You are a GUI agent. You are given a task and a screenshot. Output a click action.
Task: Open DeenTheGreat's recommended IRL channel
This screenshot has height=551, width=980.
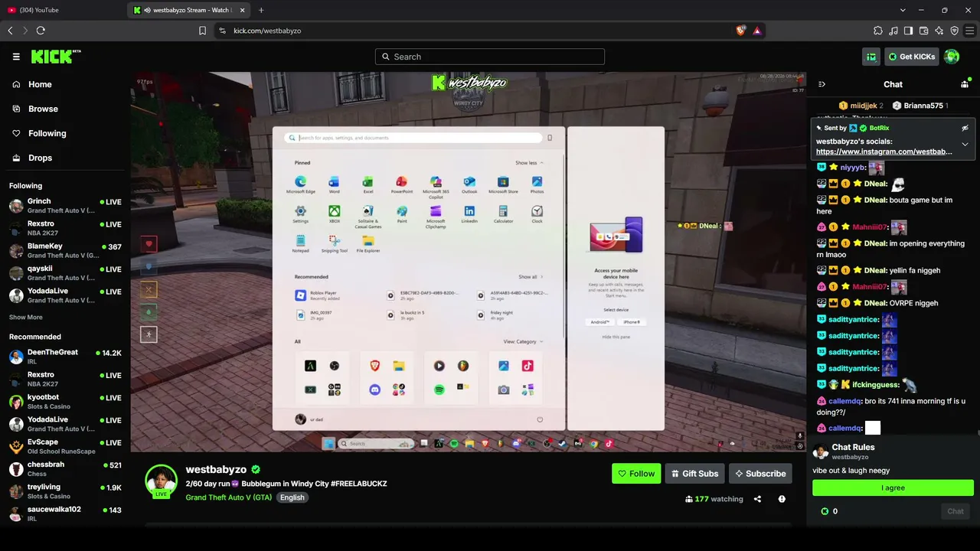[x=65, y=357]
